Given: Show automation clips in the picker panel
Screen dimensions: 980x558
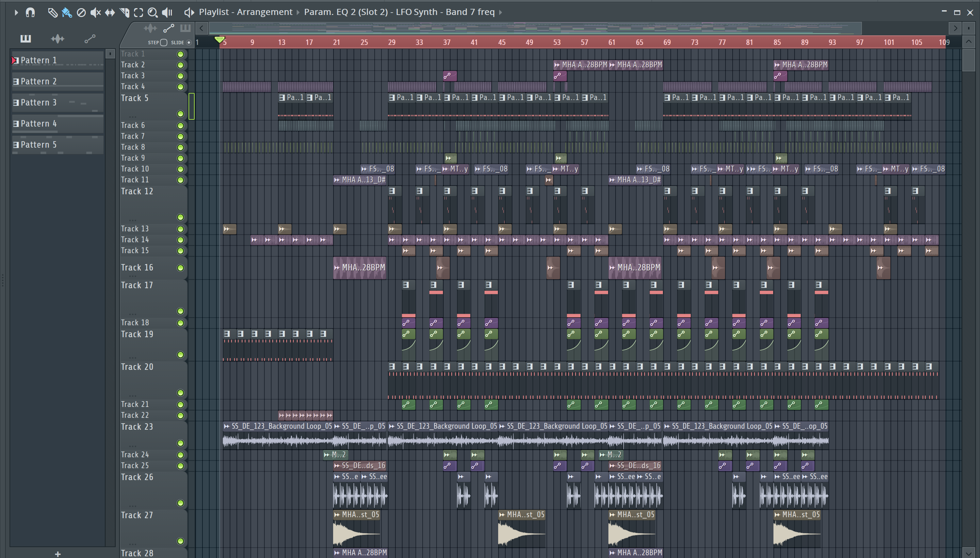Looking at the screenshot, I should (x=90, y=38).
